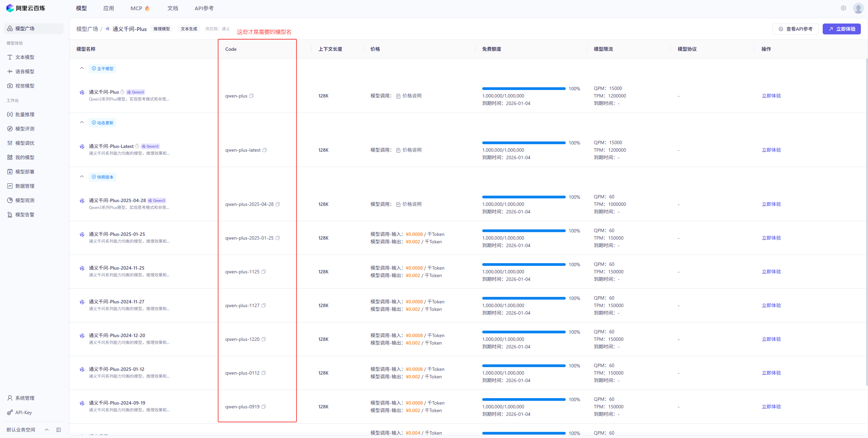Screen dimensions: 868x438
Task: Open 价格说明 link in qwen-plus row
Action: tap(409, 96)
